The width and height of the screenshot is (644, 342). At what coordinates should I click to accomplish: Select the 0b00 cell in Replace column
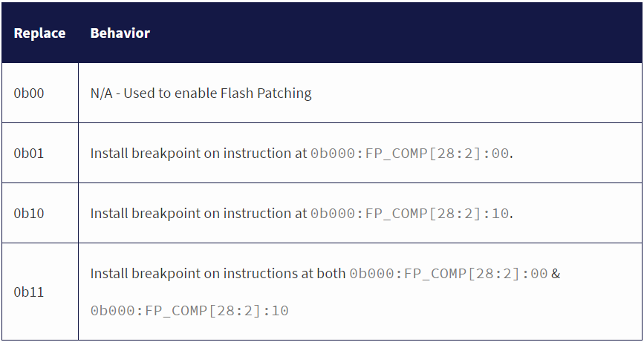[29, 93]
